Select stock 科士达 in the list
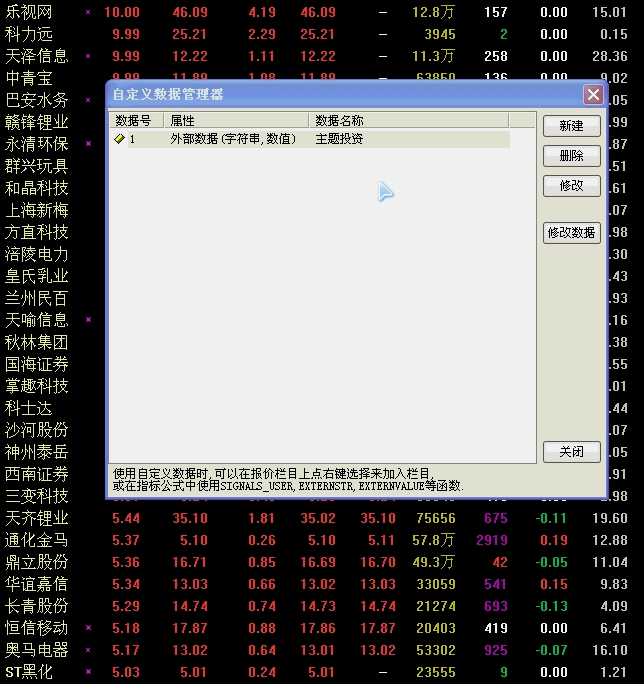The height and width of the screenshot is (684, 644). [28, 408]
